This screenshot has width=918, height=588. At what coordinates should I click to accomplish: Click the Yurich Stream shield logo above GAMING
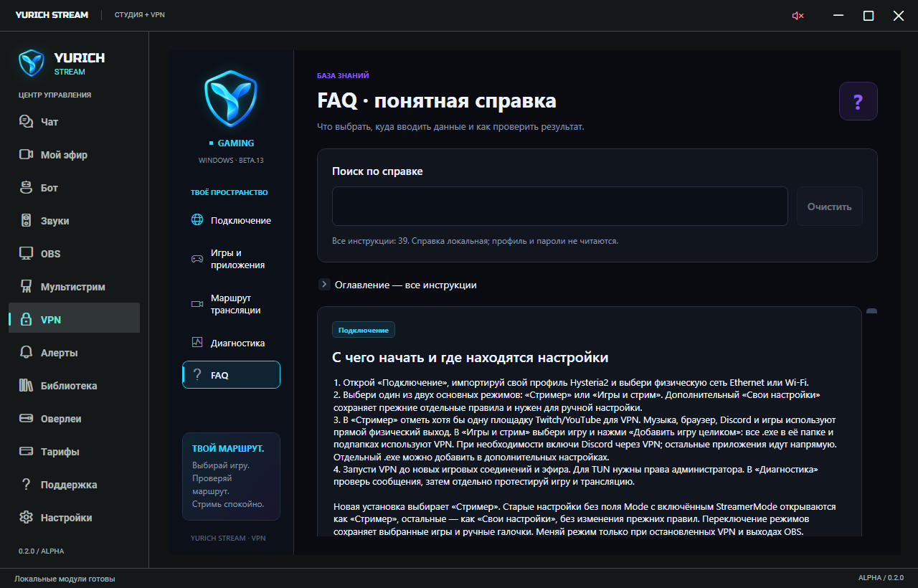(x=231, y=99)
